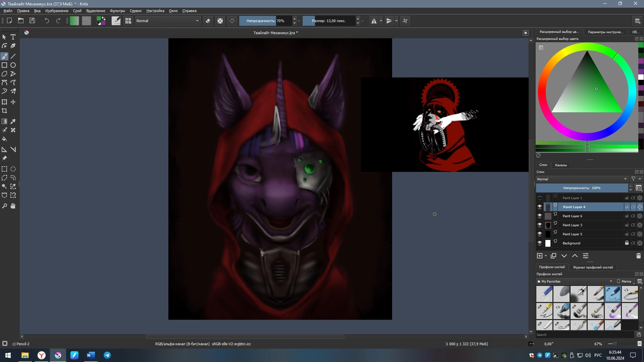Screen dimensions: 644x362
Task: Open the horizontal mirror options arrow
Action: [x=381, y=21]
